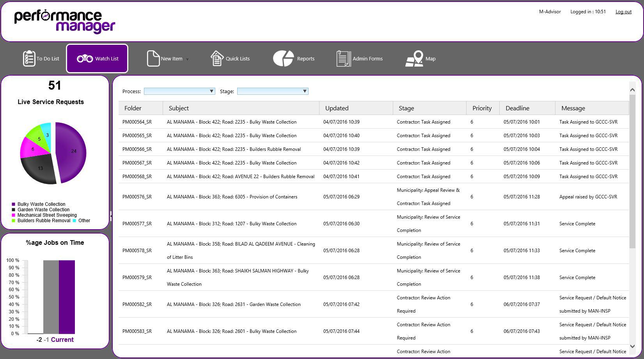Open the Map menu label
644x359 pixels.
click(431, 58)
